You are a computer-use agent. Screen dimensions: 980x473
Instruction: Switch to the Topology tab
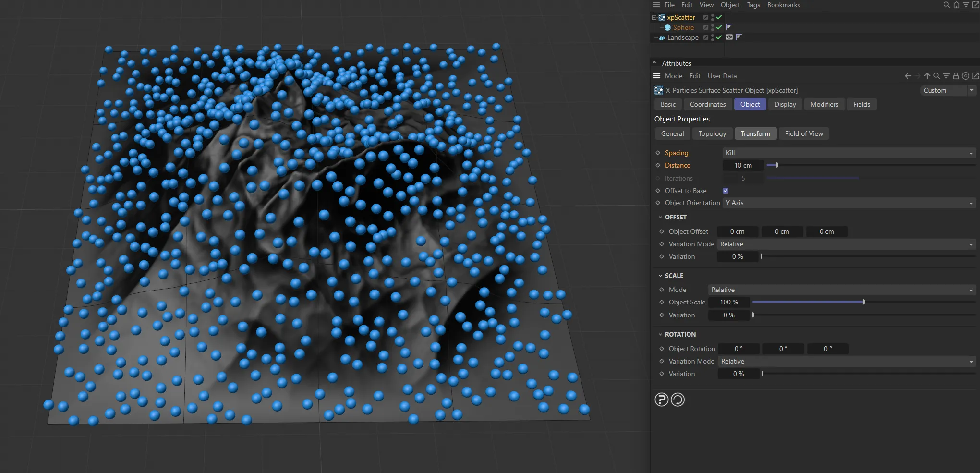pyautogui.click(x=712, y=133)
